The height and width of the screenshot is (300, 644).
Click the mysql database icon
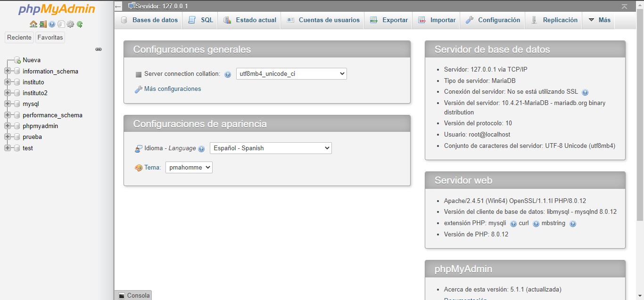[x=17, y=104]
